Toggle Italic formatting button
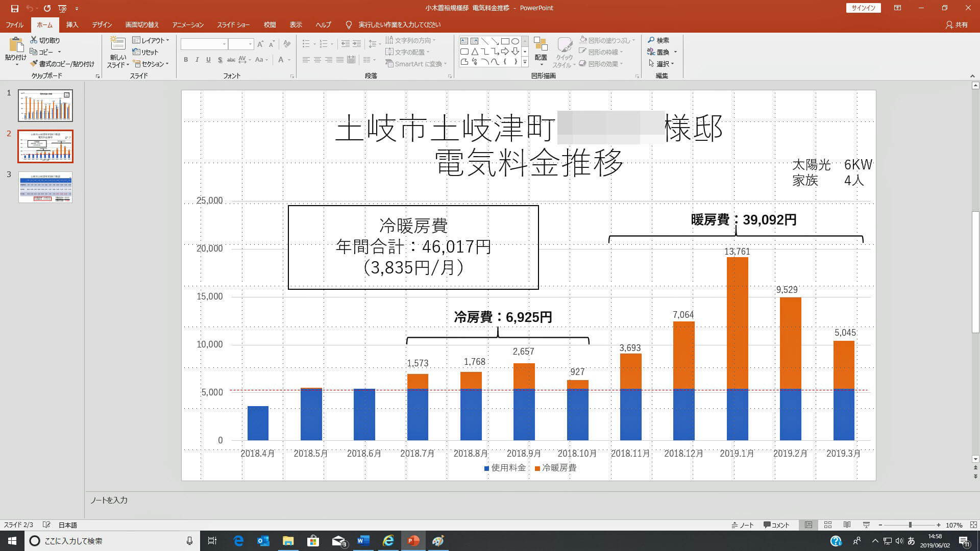The image size is (980, 551). pyautogui.click(x=197, y=60)
